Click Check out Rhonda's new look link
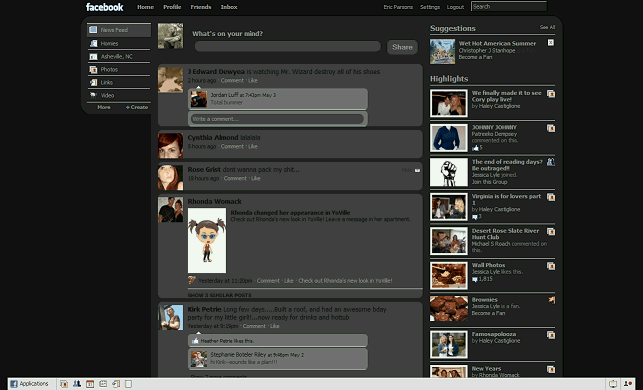Image resolution: width=643 pixels, height=390 pixels. click(345, 281)
